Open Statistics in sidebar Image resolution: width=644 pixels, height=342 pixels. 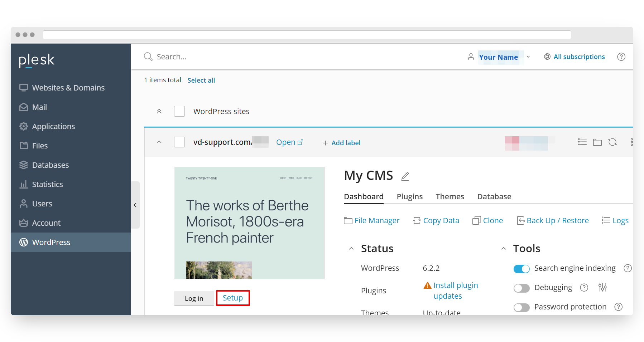(x=71, y=184)
